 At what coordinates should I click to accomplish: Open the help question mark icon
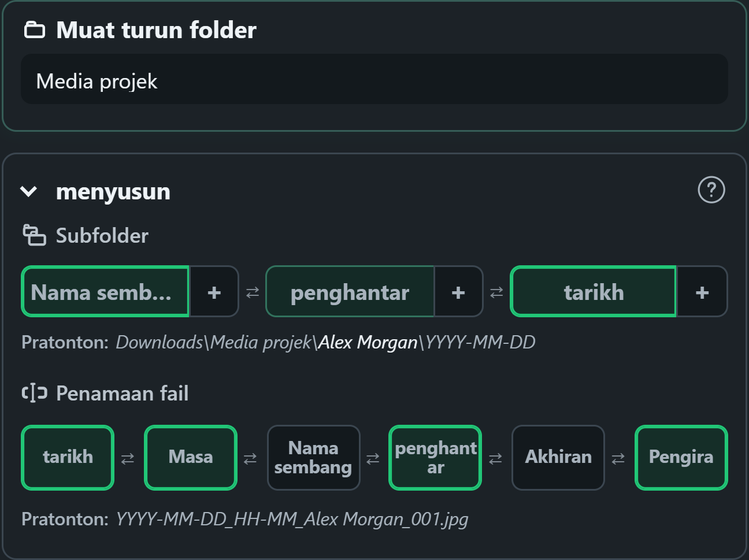click(711, 190)
